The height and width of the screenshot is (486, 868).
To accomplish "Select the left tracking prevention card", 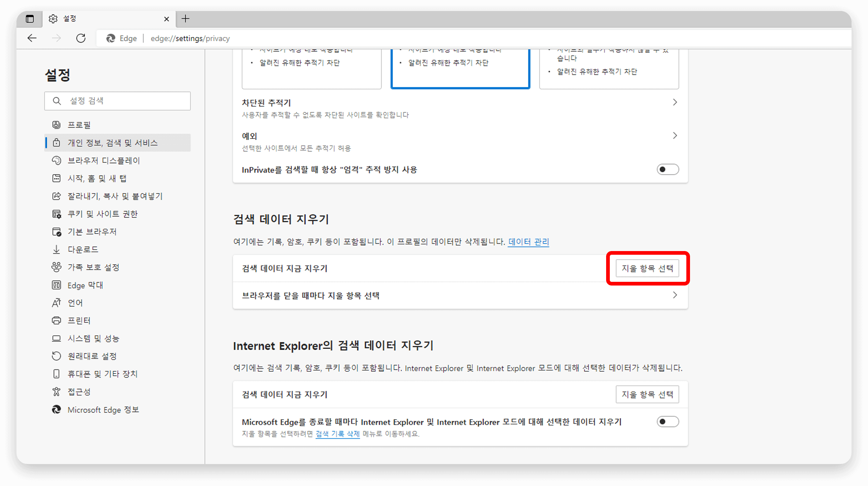I will pos(311,69).
